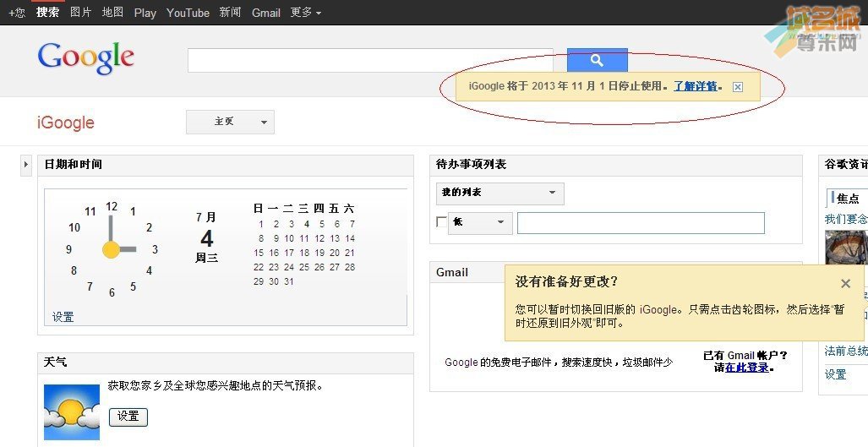Open the 主页 dropdown
The height and width of the screenshot is (447, 868).
[x=230, y=122]
